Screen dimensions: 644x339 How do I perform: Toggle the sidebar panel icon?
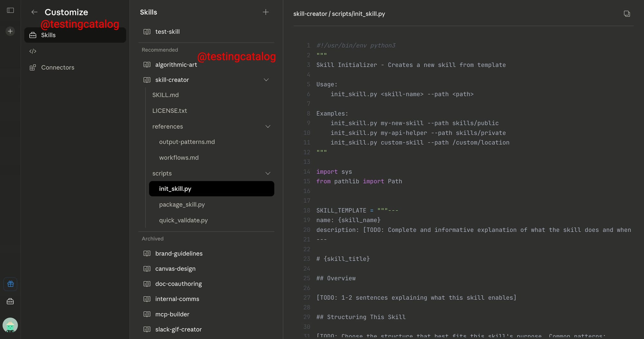(10, 10)
